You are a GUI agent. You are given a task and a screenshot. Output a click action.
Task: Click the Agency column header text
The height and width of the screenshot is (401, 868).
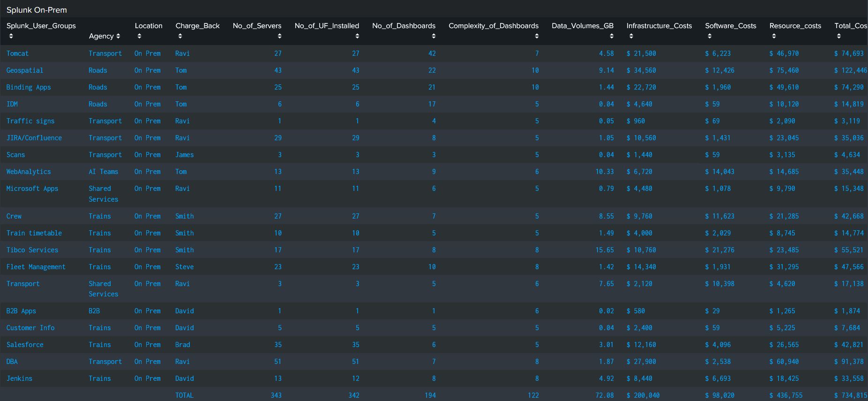(x=101, y=36)
